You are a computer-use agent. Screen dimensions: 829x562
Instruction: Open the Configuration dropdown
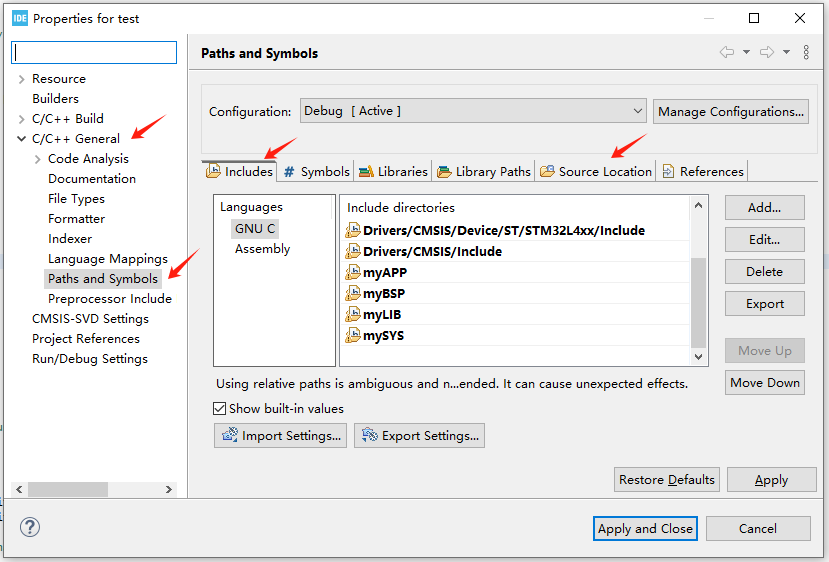coord(472,111)
